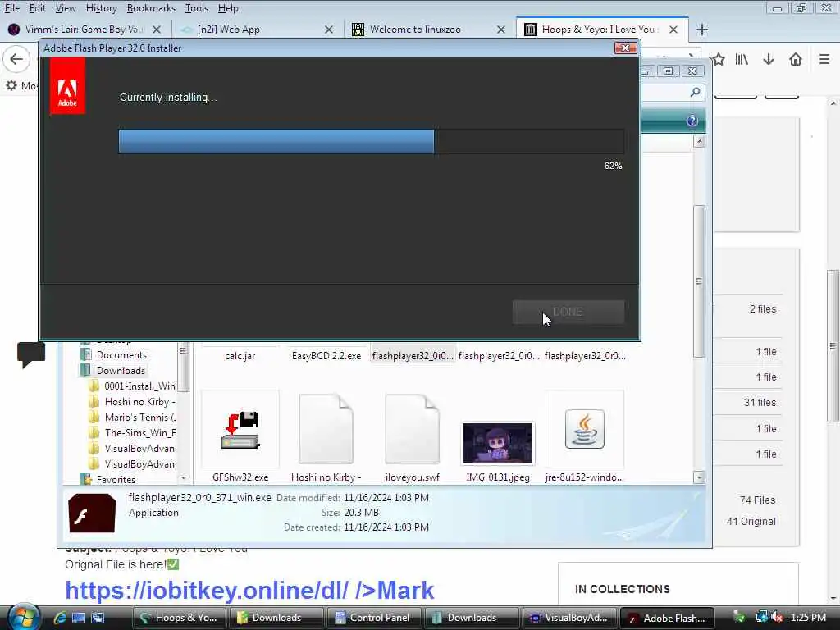Switch to Control Panel taskbar button
This screenshot has width=840, height=630.
[x=373, y=618]
